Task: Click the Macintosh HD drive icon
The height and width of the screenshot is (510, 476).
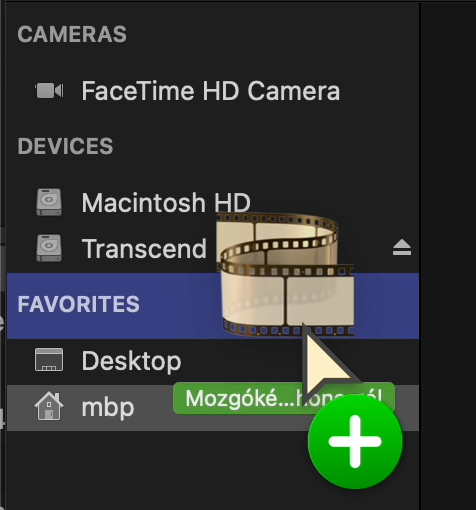Action: [x=49, y=202]
